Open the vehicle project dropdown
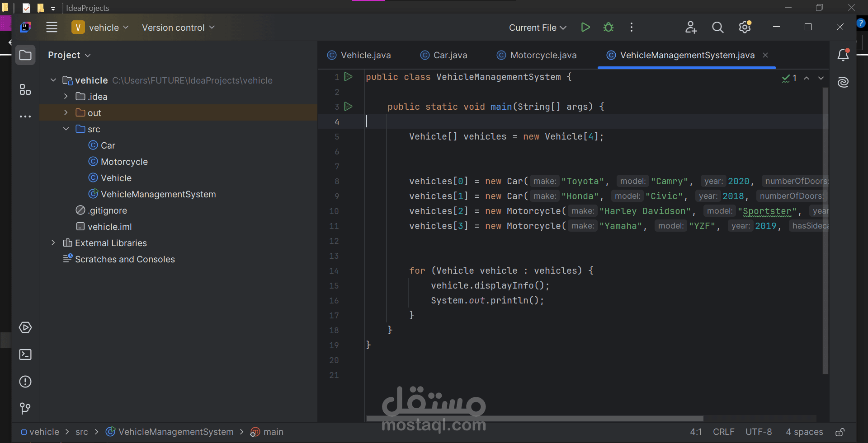 pos(100,27)
